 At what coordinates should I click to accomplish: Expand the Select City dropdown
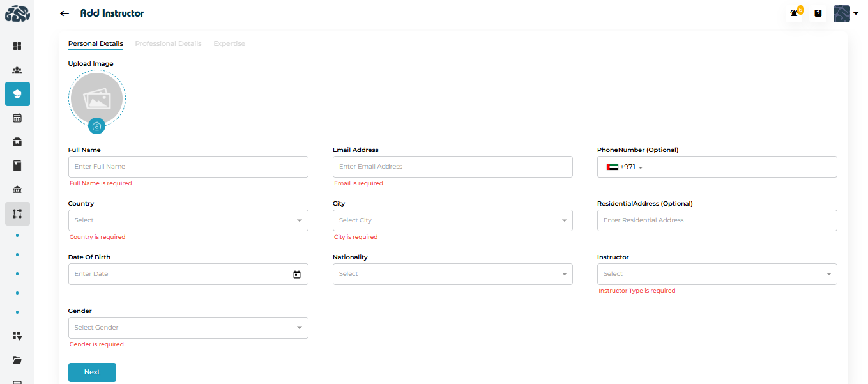(x=452, y=220)
